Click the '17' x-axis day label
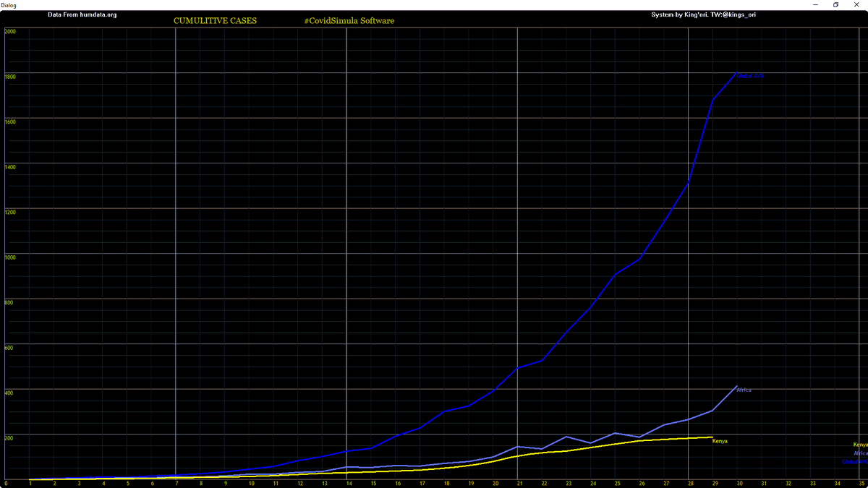This screenshot has width=868, height=488. tap(422, 483)
